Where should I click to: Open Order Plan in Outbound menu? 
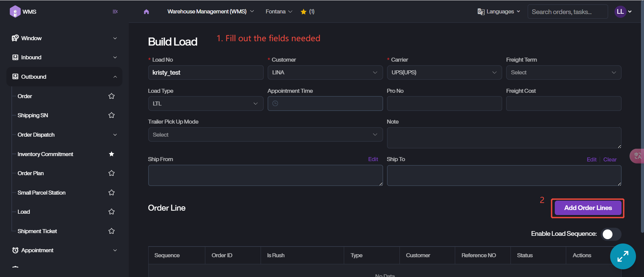click(x=31, y=173)
